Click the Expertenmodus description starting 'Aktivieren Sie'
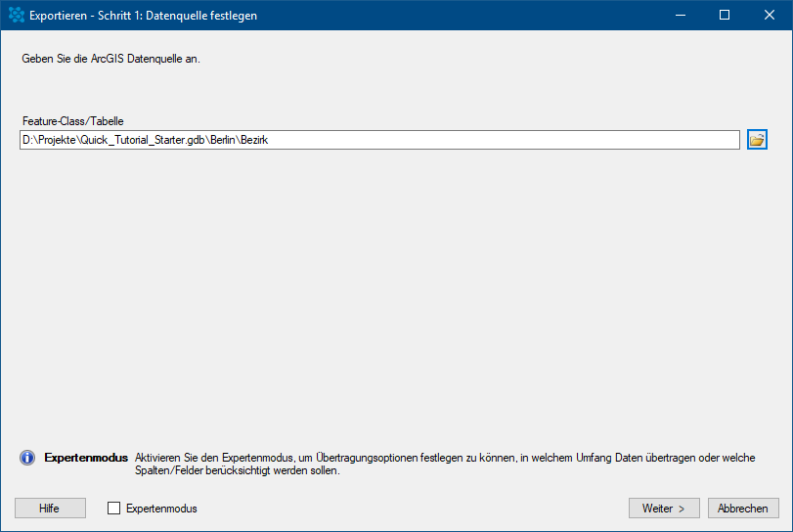The height and width of the screenshot is (532, 793). click(x=445, y=458)
